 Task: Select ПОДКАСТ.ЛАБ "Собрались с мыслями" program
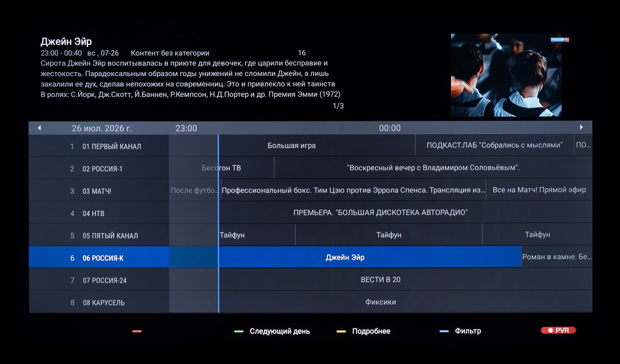pyautogui.click(x=495, y=145)
